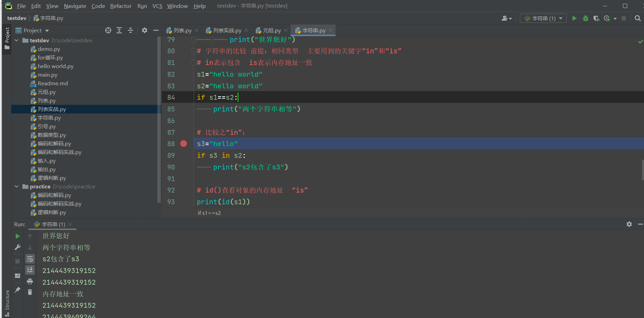
Task: Close the 字符串.py editor tab
Action: click(x=330, y=30)
